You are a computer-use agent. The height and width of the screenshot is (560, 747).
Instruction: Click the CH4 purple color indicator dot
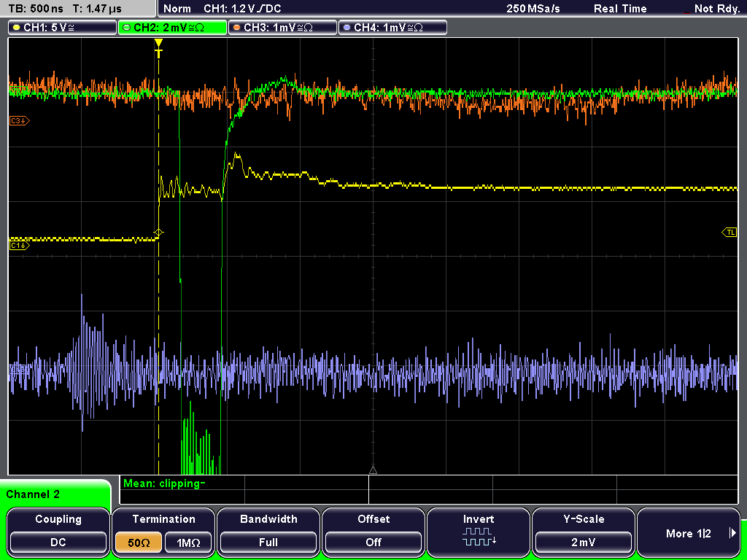click(347, 28)
